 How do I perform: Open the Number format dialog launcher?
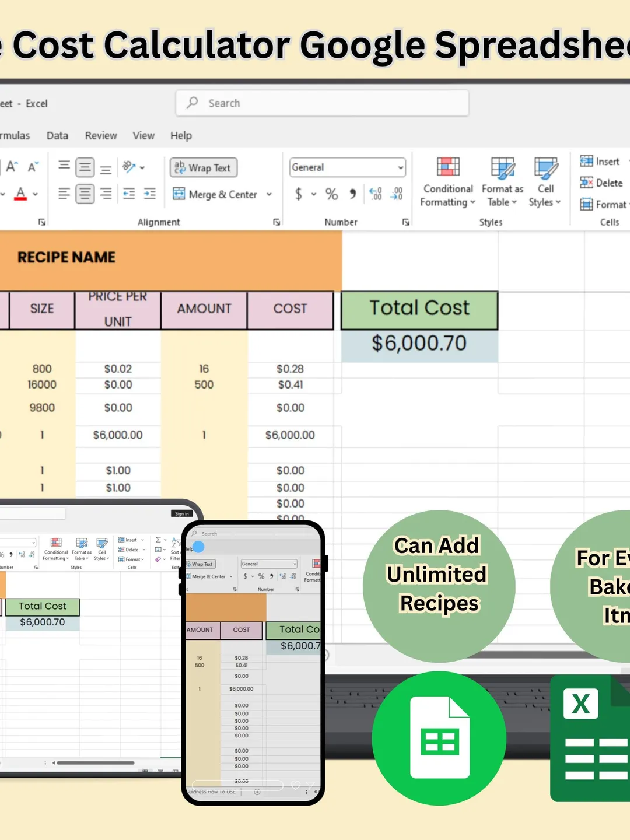click(x=406, y=222)
